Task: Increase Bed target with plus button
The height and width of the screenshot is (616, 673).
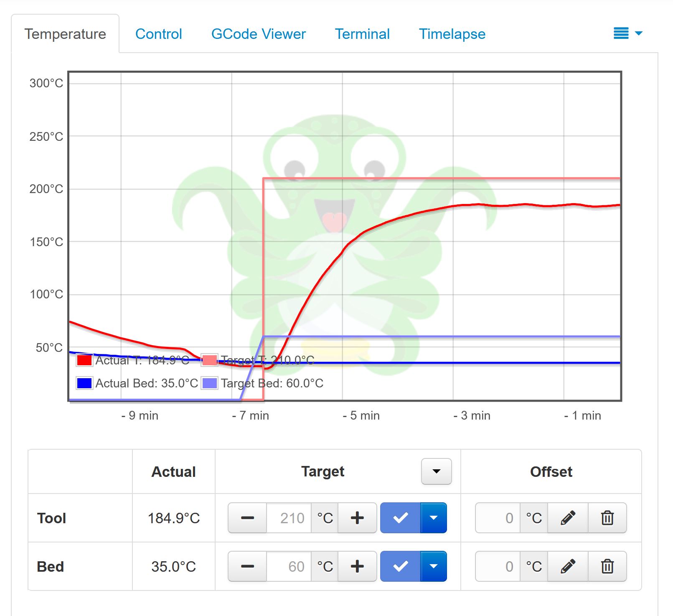Action: [x=357, y=566]
